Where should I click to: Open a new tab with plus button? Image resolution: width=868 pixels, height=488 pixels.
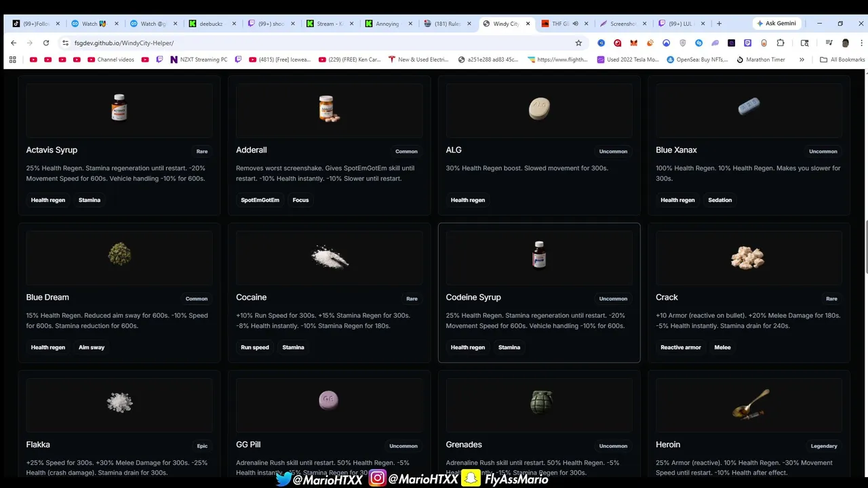719,24
